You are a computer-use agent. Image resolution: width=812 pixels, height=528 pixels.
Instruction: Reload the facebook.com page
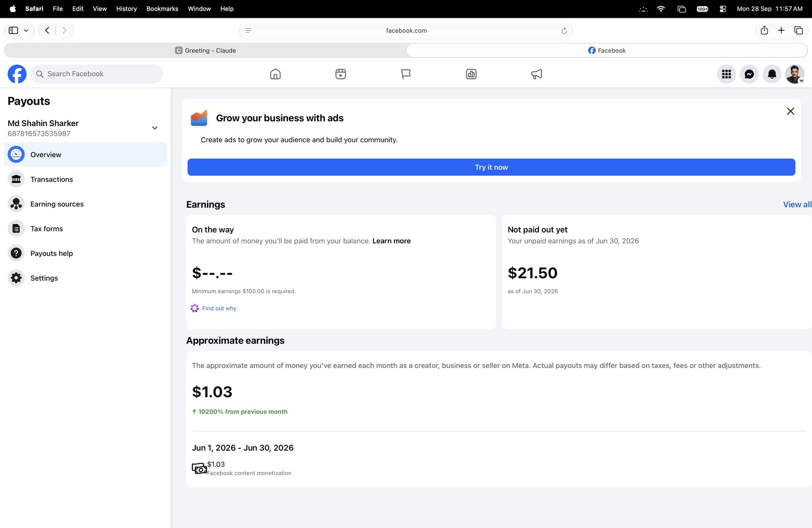pyautogui.click(x=564, y=30)
